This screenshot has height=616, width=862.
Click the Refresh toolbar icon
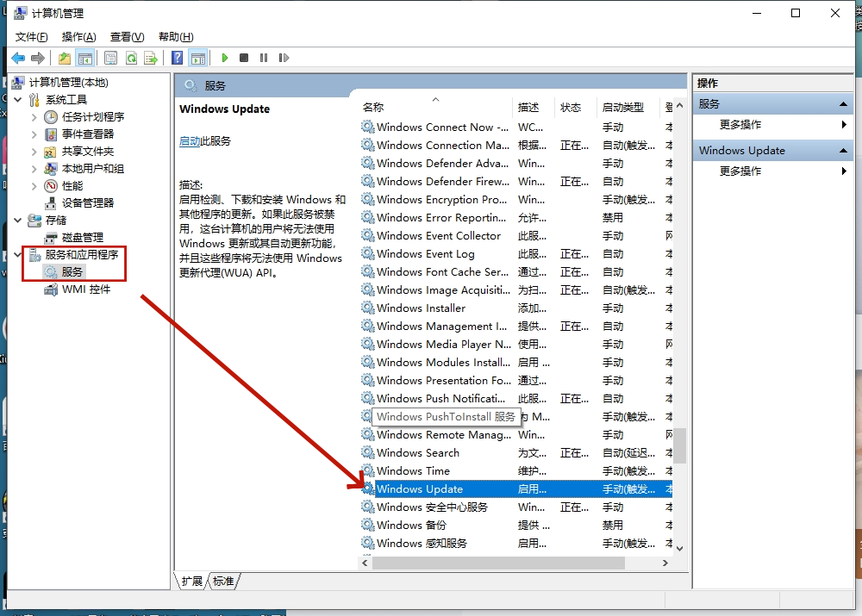131,58
